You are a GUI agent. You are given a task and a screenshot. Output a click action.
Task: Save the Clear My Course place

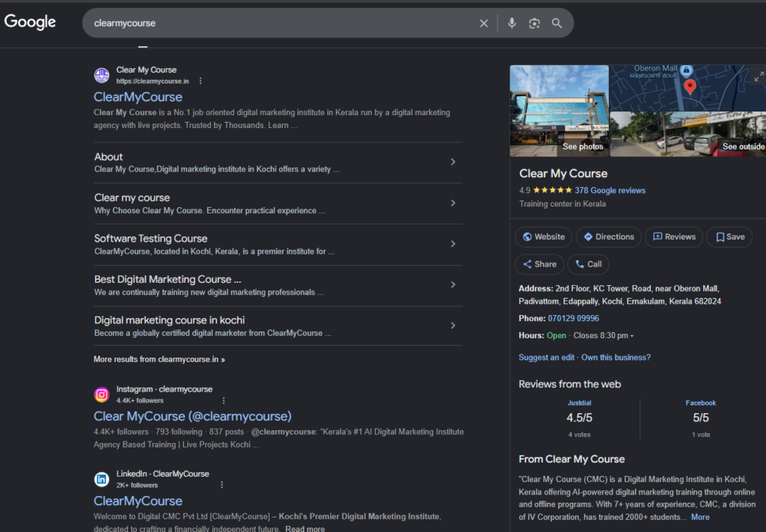[729, 237]
